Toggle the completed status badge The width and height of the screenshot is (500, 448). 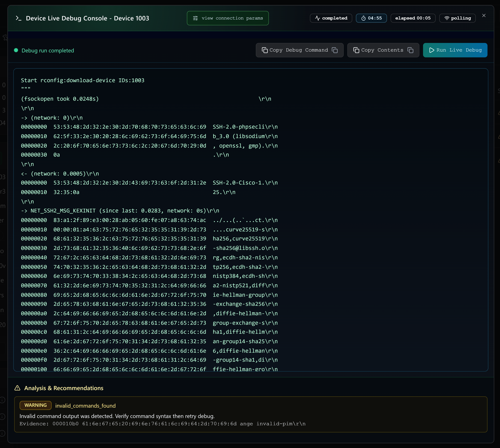pos(331,18)
